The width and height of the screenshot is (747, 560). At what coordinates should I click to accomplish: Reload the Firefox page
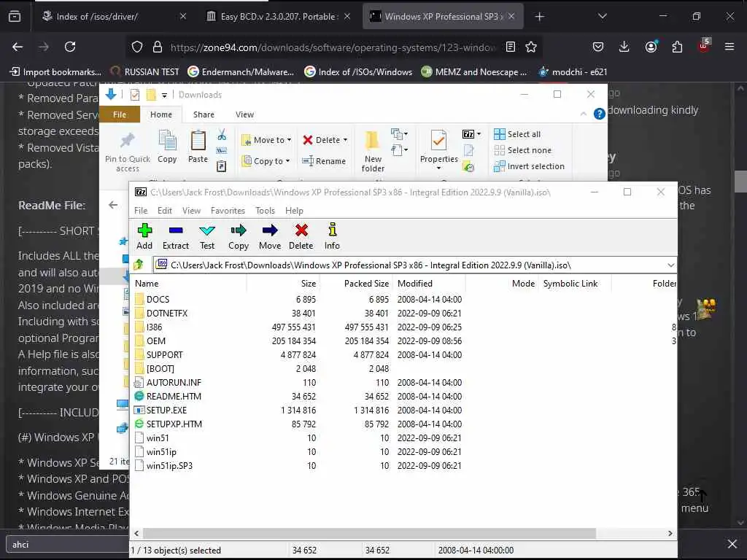(x=70, y=47)
